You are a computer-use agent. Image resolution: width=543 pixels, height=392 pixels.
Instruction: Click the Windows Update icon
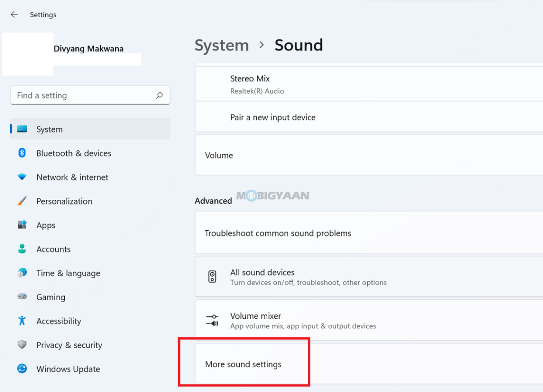(22, 369)
